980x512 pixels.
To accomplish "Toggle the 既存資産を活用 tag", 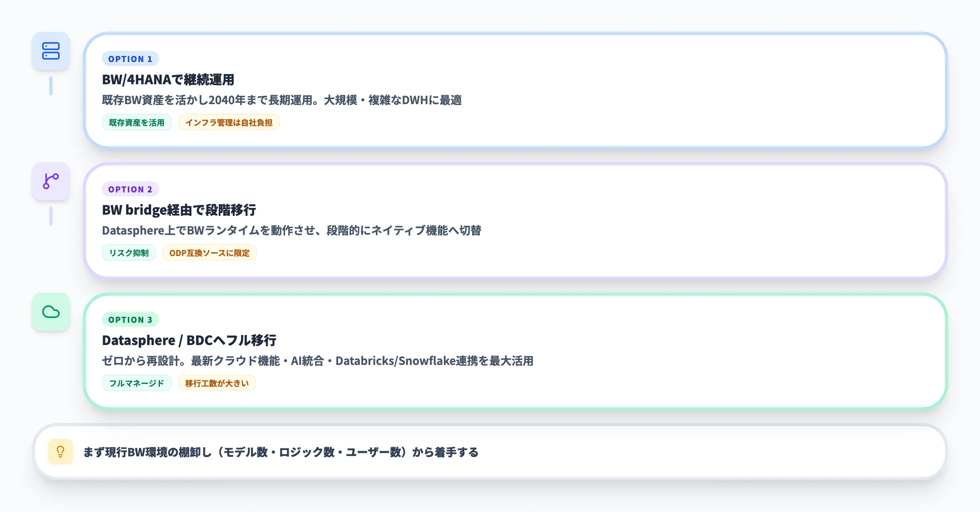I will pyautogui.click(x=137, y=122).
